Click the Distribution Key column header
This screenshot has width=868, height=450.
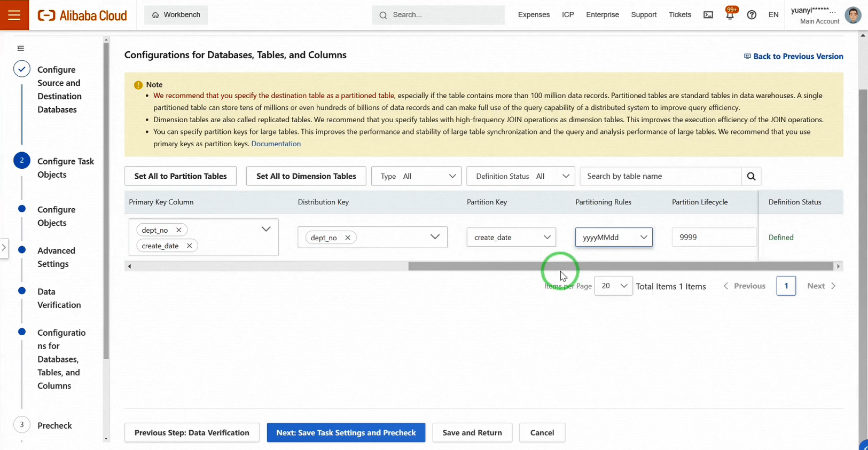323,202
